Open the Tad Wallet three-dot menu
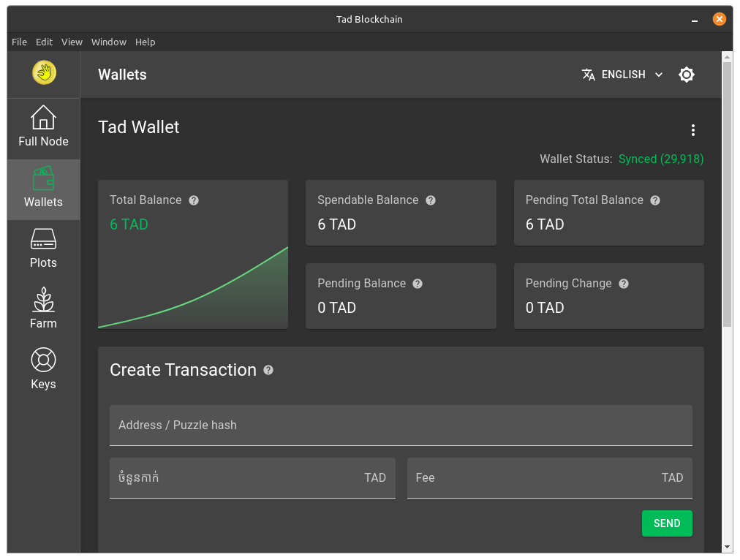 (x=693, y=130)
